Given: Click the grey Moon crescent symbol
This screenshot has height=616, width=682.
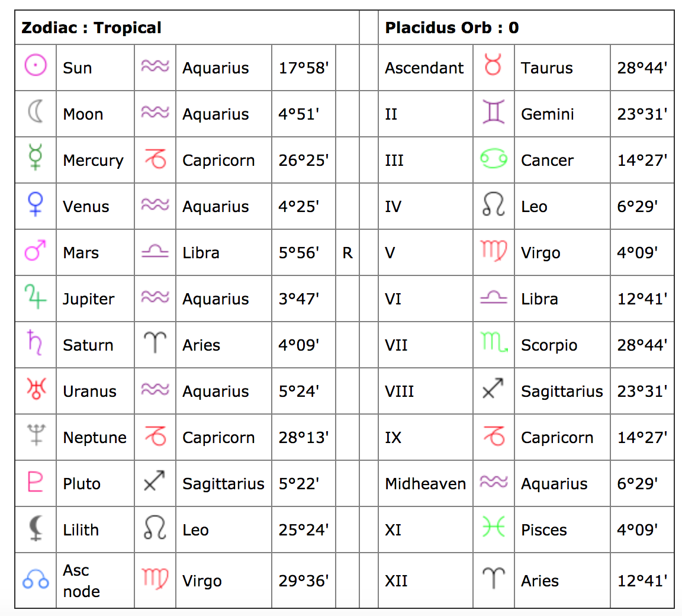Looking at the screenshot, I should click(x=36, y=112).
